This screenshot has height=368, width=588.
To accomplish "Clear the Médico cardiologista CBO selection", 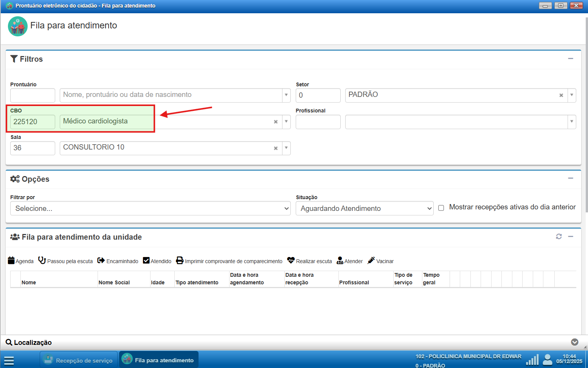I will click(276, 122).
